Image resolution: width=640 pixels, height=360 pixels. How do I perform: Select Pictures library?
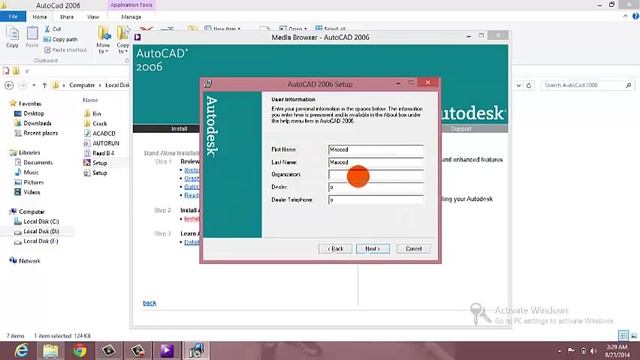pos(29,182)
